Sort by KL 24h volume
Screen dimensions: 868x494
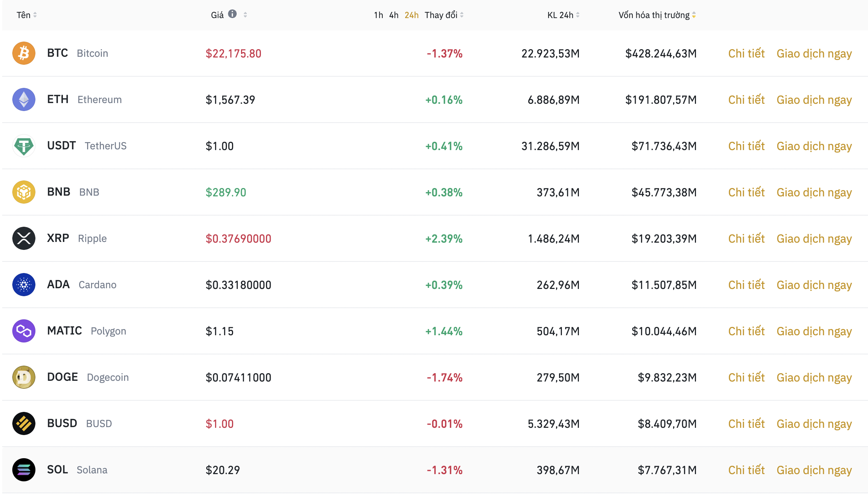click(563, 15)
